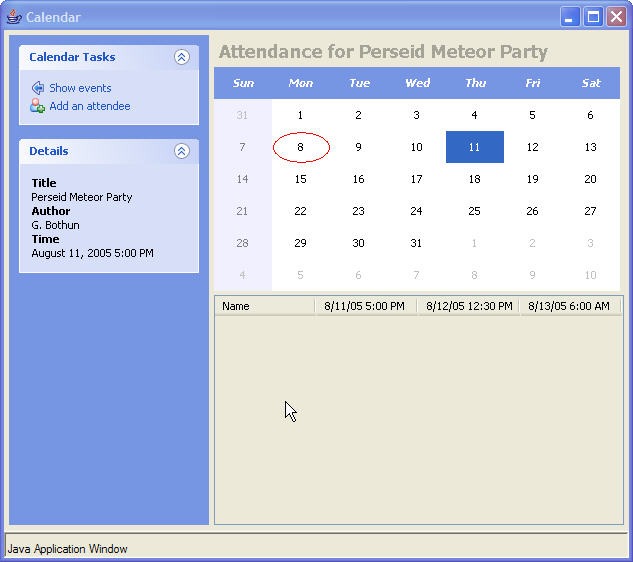The width and height of the screenshot is (633, 562).
Task: Click the Sat weekday header
Action: pos(591,83)
